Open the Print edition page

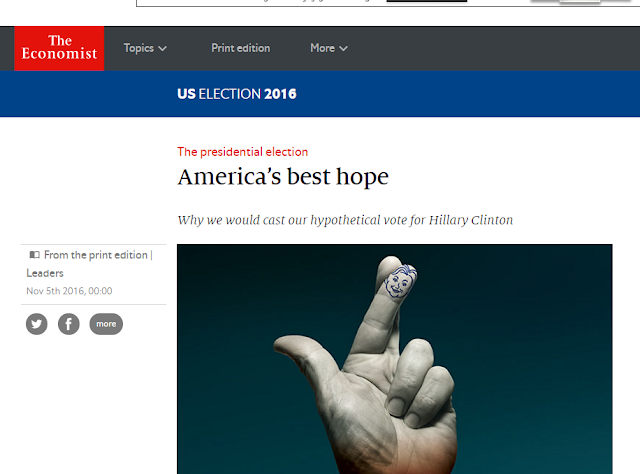241,48
